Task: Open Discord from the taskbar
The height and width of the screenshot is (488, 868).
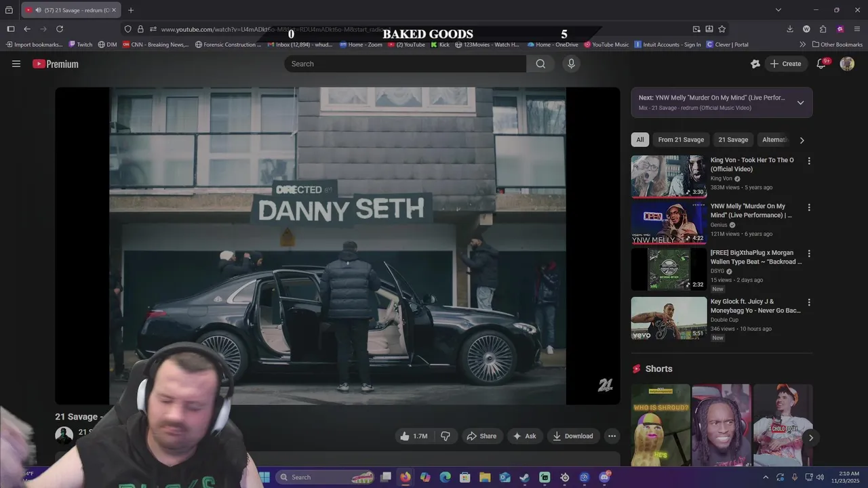Action: 604,477
